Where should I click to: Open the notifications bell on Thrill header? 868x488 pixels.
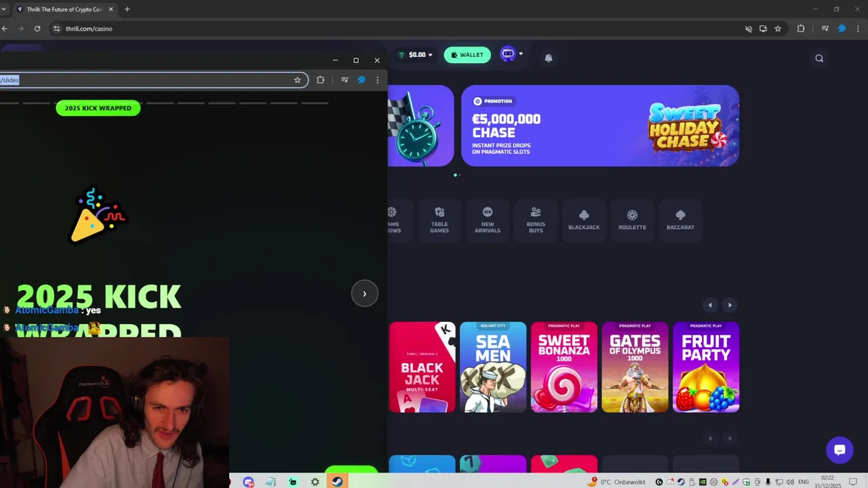point(549,58)
